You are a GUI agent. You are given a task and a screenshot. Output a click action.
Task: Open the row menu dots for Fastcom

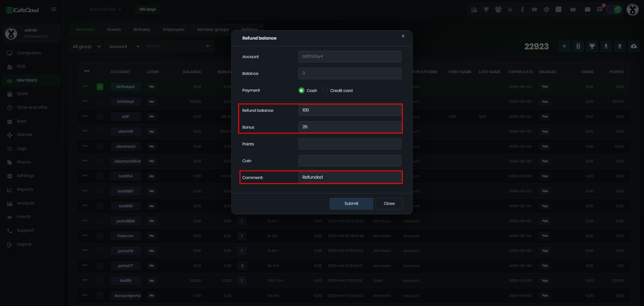[85, 235]
